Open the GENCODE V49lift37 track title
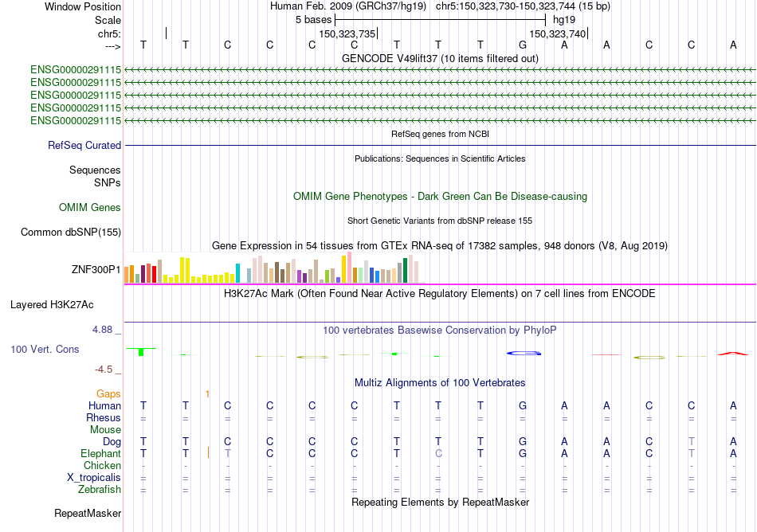The image size is (757, 532). 440,58
